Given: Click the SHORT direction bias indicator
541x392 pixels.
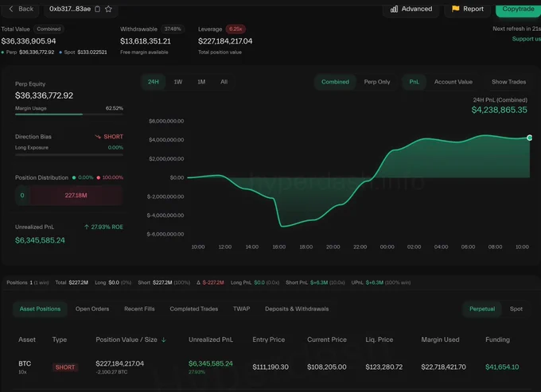Looking at the screenshot, I should [109, 137].
